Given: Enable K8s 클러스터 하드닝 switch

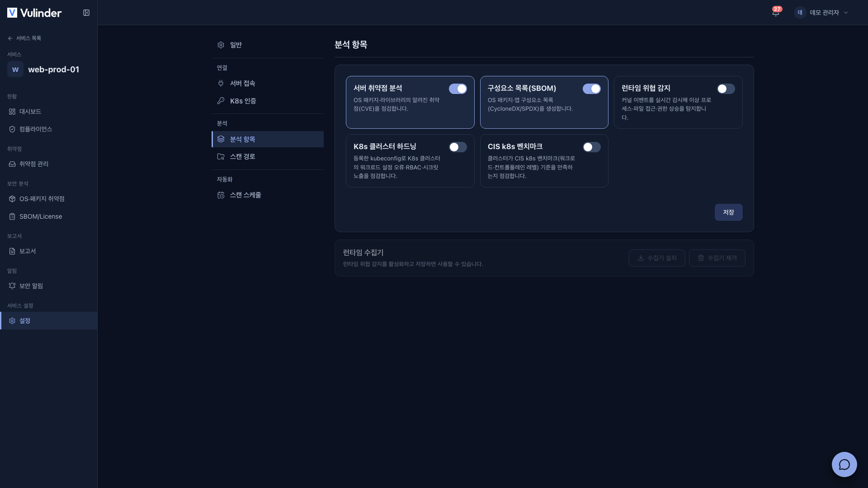Looking at the screenshot, I should coord(458,147).
